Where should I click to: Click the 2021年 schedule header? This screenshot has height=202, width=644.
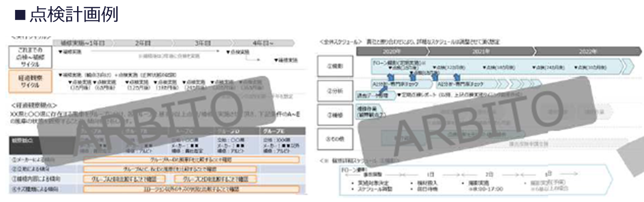[481, 51]
